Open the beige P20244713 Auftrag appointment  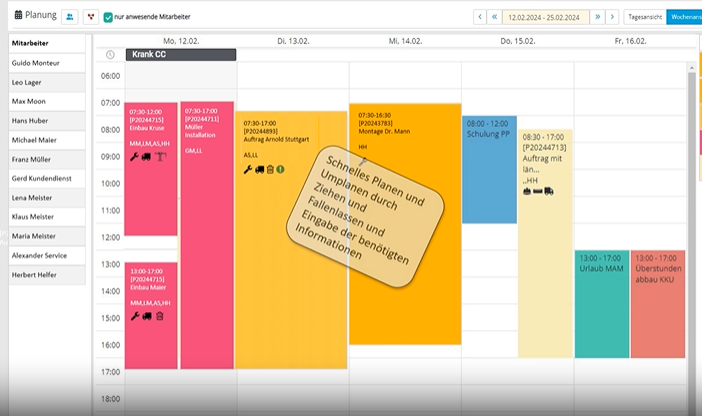pyautogui.click(x=545, y=244)
